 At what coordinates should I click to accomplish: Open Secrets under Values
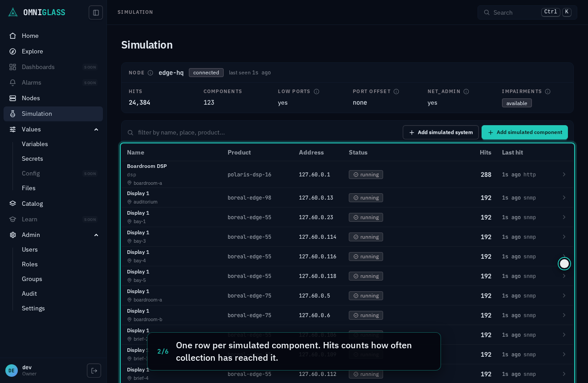(x=33, y=159)
